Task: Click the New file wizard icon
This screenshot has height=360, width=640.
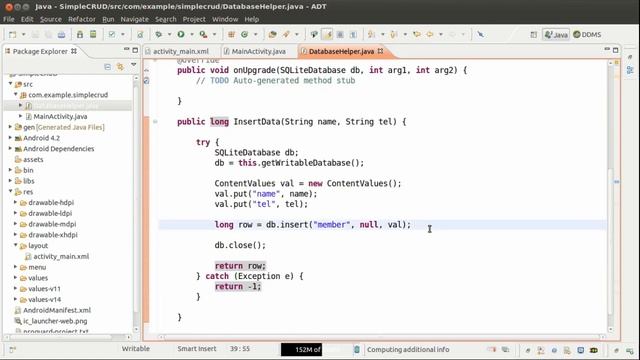Action: point(13,35)
